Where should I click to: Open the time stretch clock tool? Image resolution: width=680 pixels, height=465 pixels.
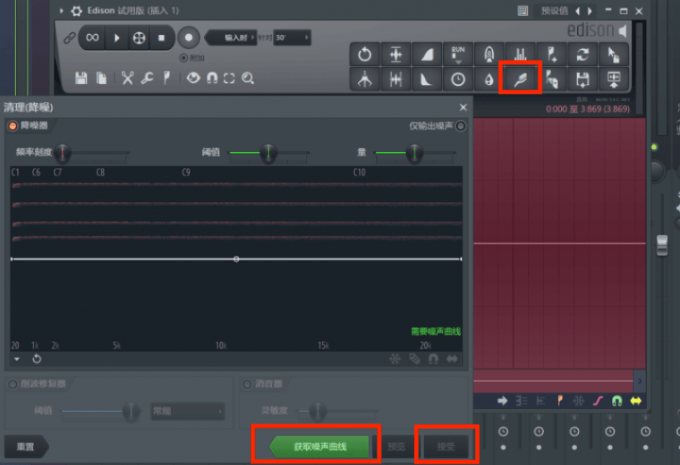457,78
